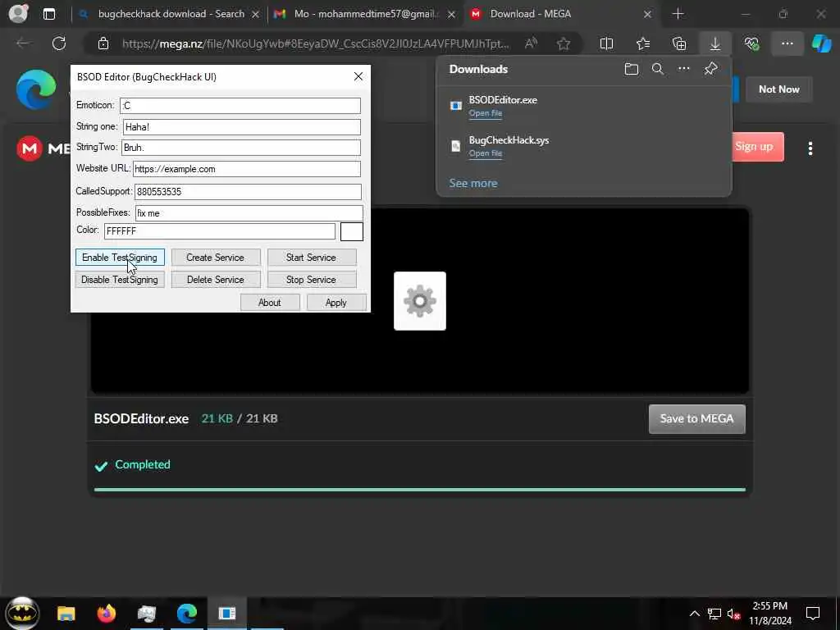Click the network tray icon

[x=714, y=614]
